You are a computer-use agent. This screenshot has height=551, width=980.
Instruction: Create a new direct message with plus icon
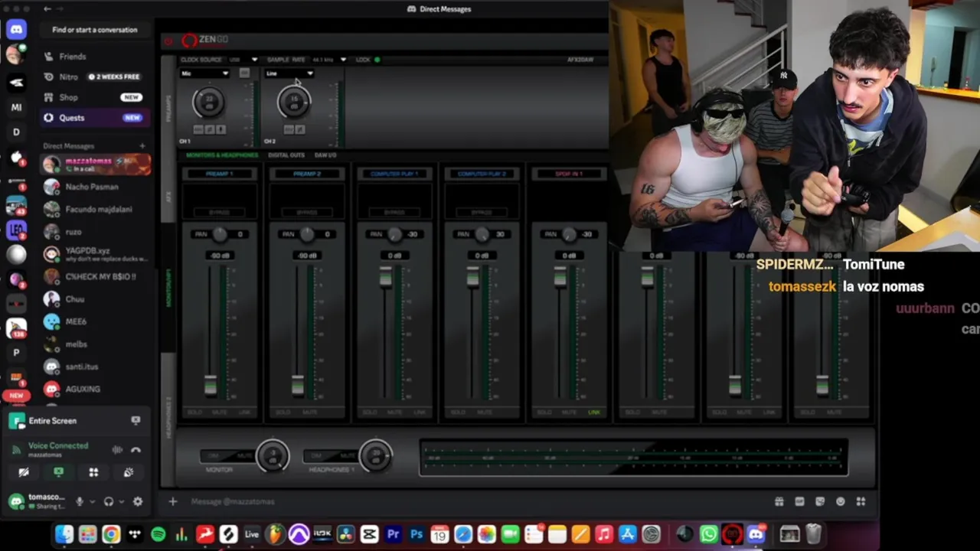click(x=142, y=145)
